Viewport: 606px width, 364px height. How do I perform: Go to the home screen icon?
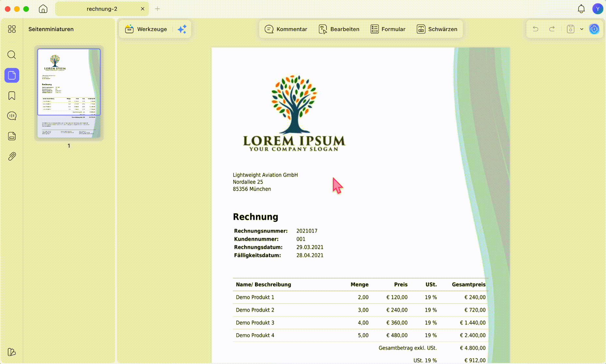coord(43,9)
